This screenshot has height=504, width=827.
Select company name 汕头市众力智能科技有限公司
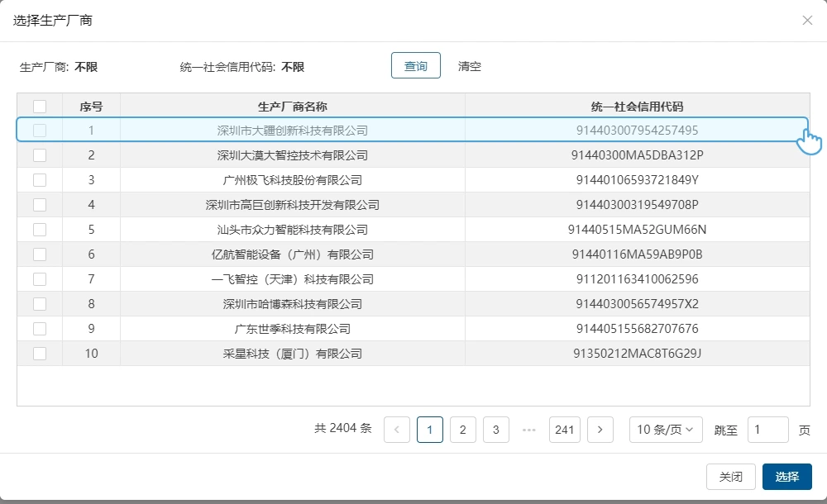(293, 230)
